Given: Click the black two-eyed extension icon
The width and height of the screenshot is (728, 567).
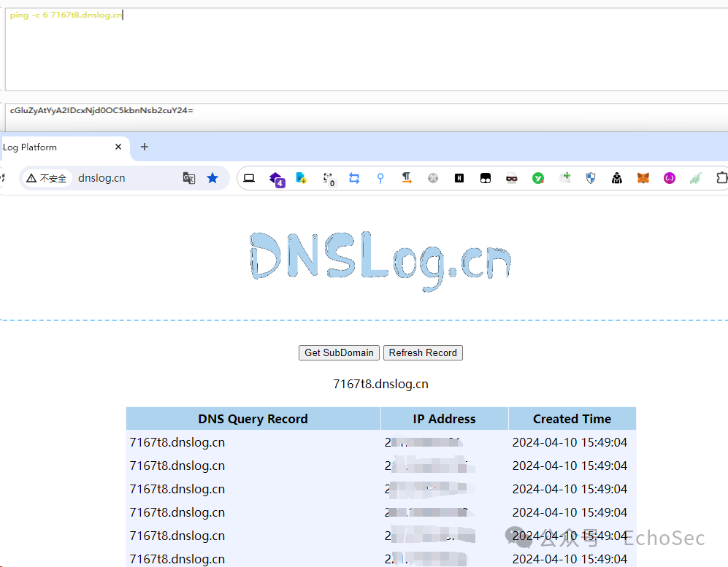Looking at the screenshot, I should pos(485,178).
